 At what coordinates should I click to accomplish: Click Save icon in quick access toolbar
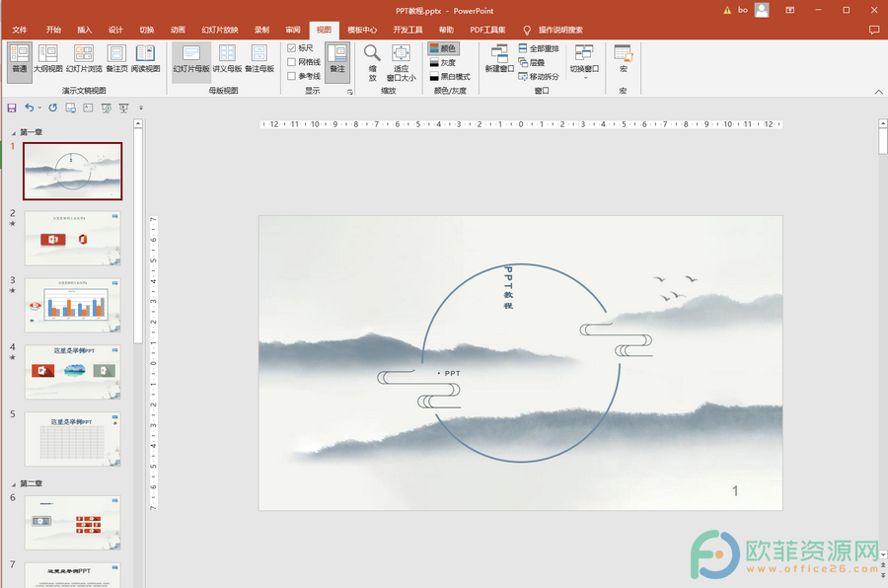[11, 108]
